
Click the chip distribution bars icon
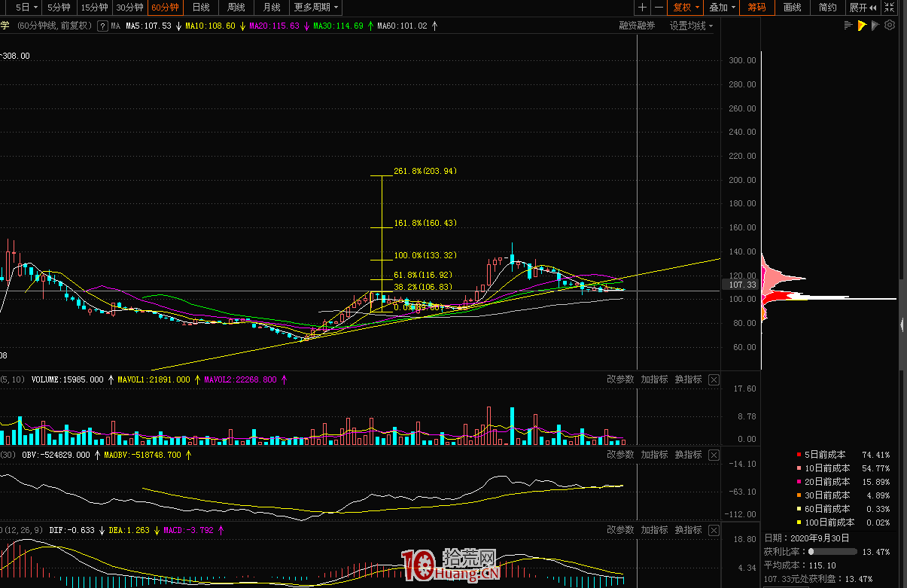click(849, 26)
